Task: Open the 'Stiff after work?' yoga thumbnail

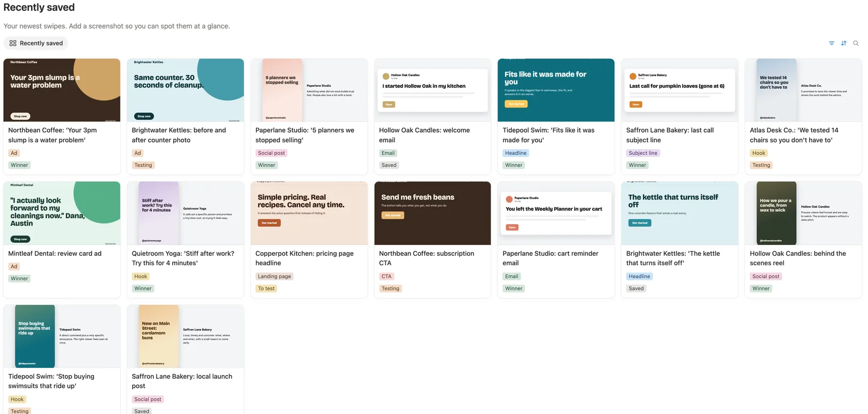Action: [x=185, y=213]
